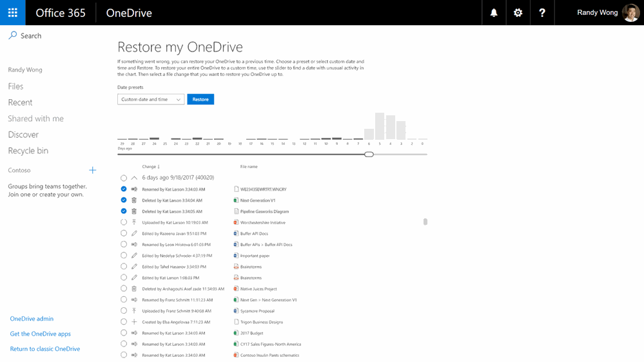This screenshot has width=644, height=362.
Task: Open the settings gear
Action: click(x=518, y=13)
